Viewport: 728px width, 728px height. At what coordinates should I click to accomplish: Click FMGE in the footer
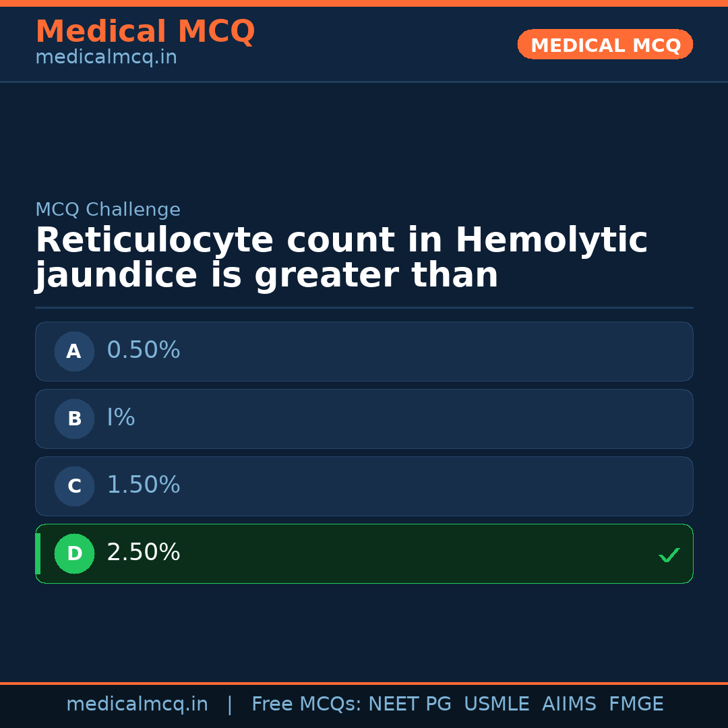(x=636, y=704)
